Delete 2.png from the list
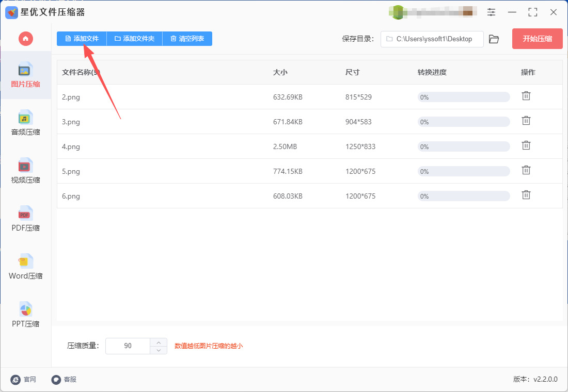This screenshot has width=568, height=392. (526, 96)
